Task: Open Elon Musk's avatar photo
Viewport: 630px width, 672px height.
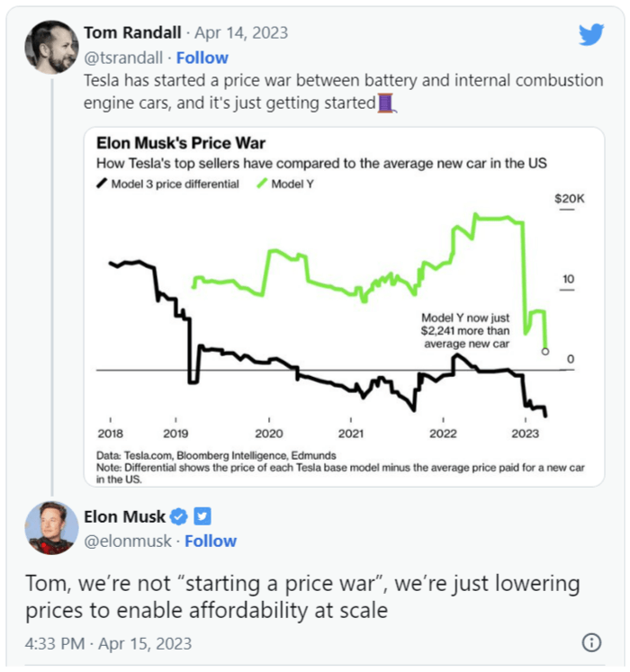Action: (x=50, y=528)
